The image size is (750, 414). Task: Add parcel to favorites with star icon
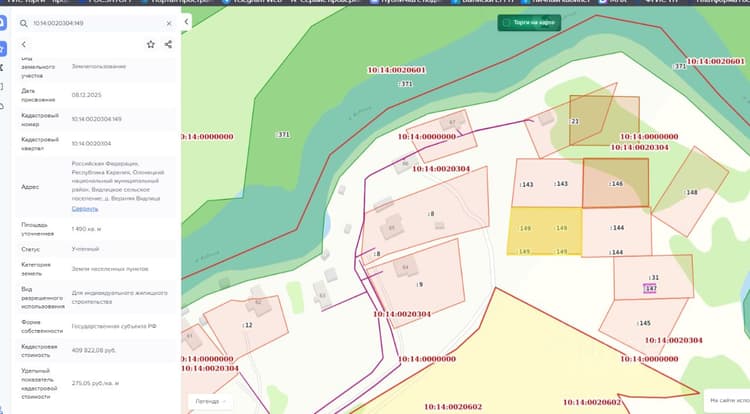point(151,44)
